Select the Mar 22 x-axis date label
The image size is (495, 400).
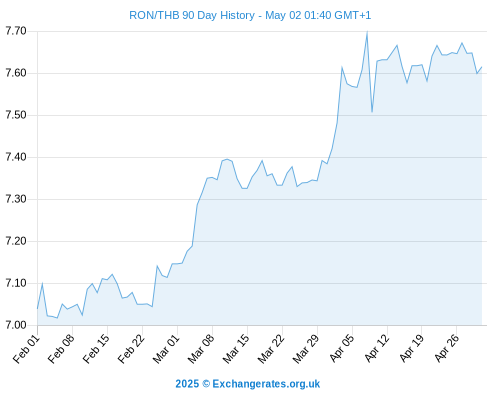click(x=272, y=349)
